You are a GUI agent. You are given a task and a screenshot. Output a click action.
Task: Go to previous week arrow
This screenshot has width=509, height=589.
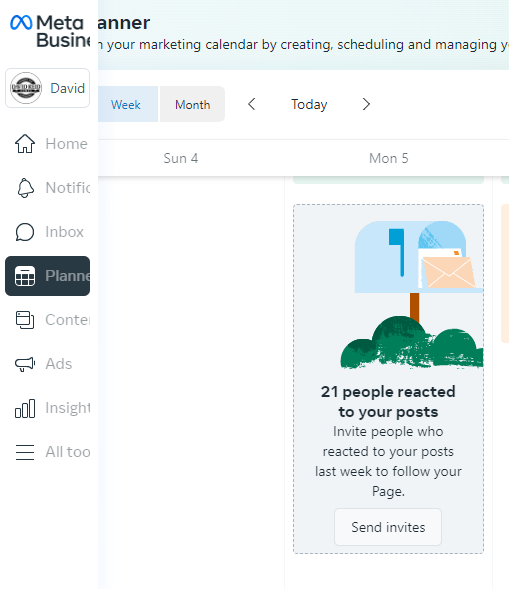tap(252, 104)
